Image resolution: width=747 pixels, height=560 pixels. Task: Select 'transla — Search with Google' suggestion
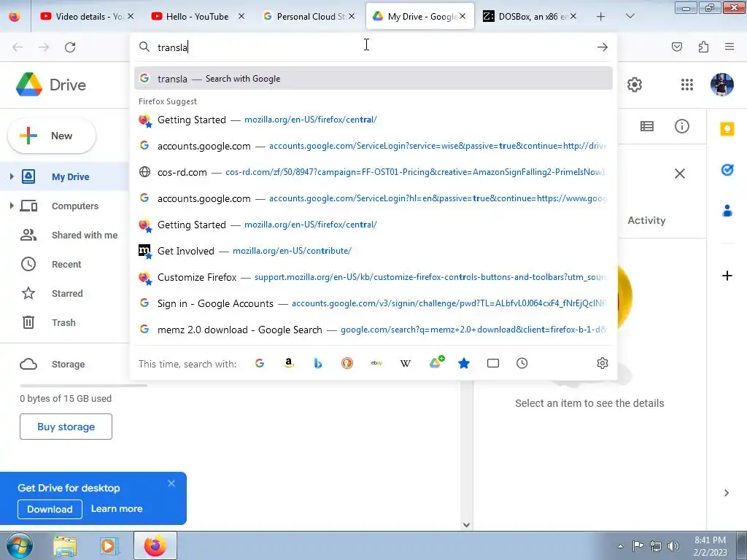pyautogui.click(x=373, y=78)
